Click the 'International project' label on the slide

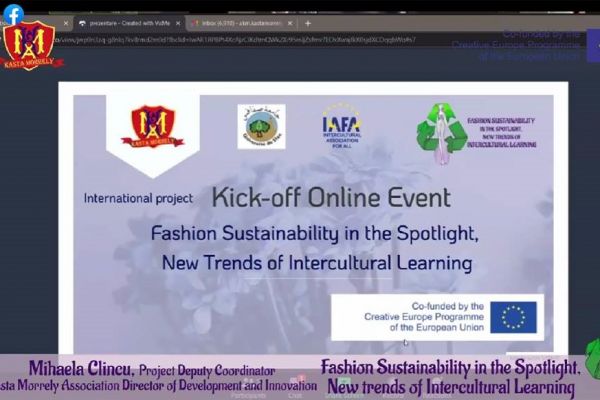click(x=138, y=198)
